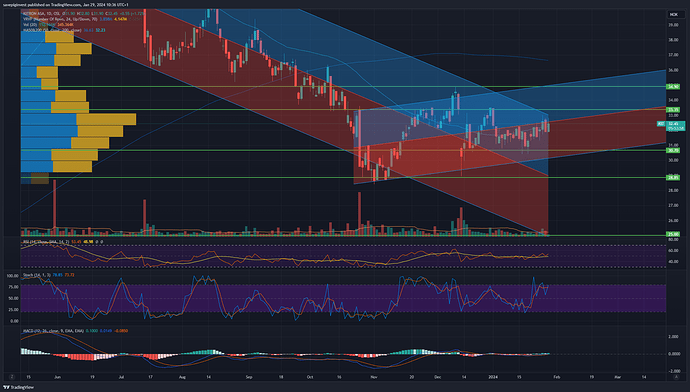Click the 25.00 green price label
690x392 pixels.
(673, 234)
